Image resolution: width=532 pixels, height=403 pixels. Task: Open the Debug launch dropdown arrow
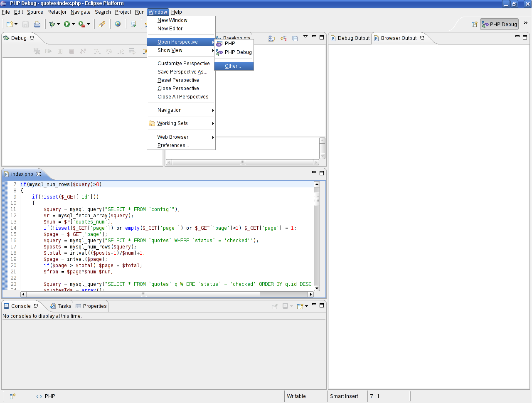[x=58, y=24]
